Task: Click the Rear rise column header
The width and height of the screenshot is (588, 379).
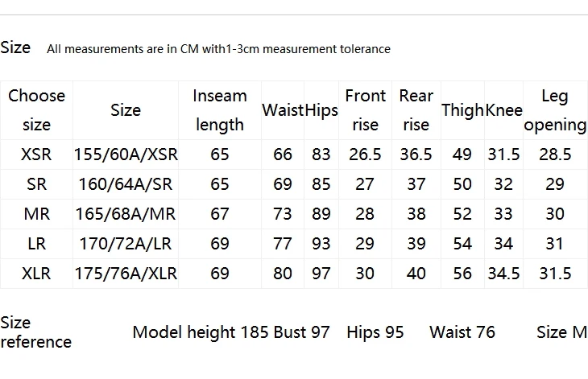Action: coord(416,110)
